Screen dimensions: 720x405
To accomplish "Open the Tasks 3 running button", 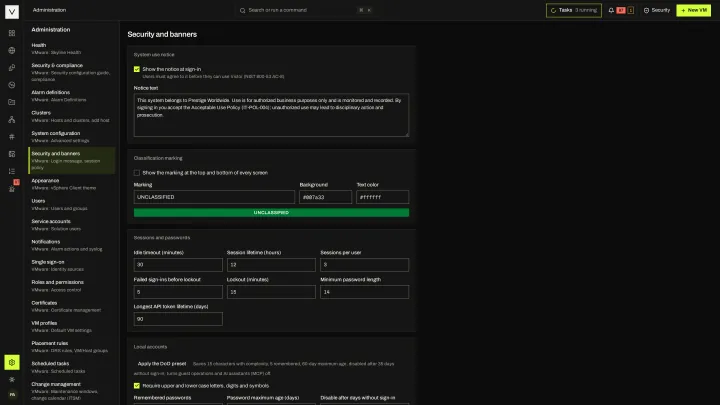I will tap(574, 10).
